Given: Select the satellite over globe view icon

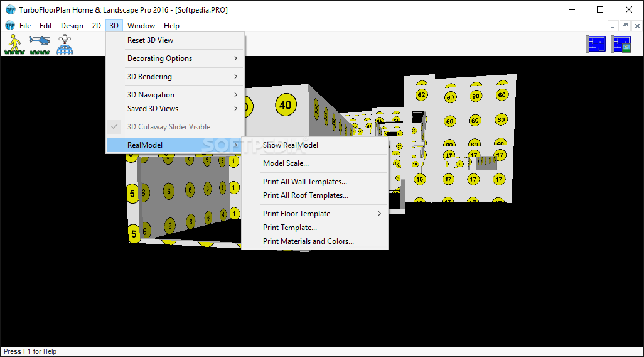Looking at the screenshot, I should point(65,45).
